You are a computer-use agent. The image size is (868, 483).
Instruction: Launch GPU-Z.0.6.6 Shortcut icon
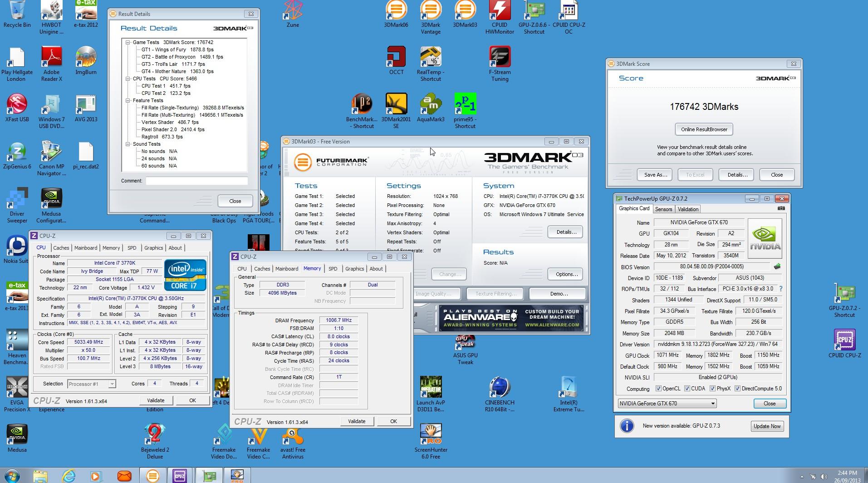point(534,17)
